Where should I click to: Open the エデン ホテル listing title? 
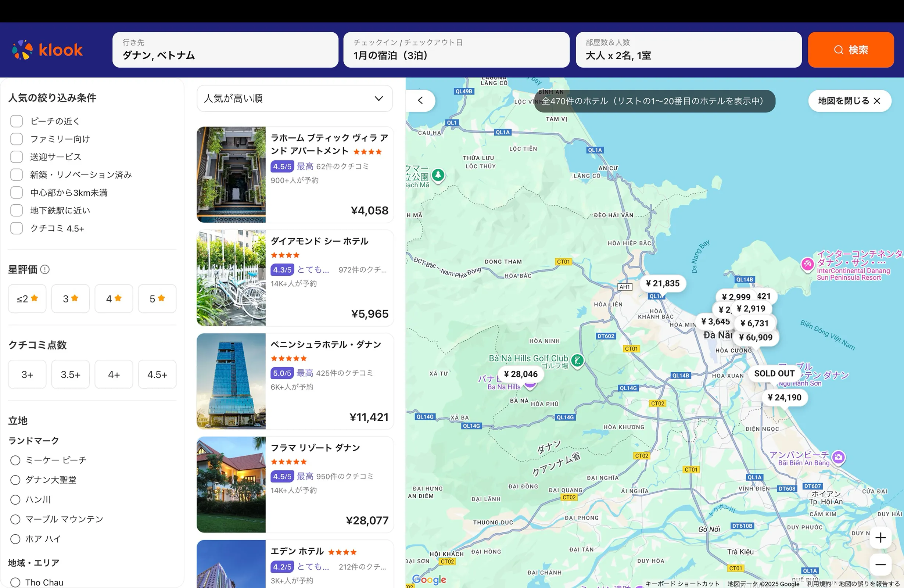coord(297,551)
